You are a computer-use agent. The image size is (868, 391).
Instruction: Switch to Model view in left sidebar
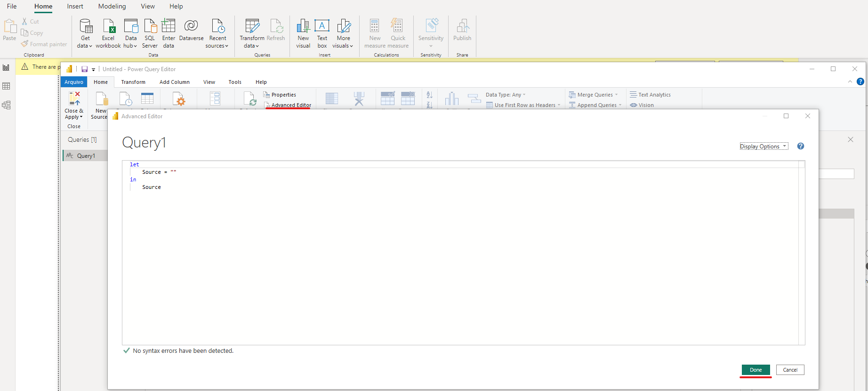(6, 105)
